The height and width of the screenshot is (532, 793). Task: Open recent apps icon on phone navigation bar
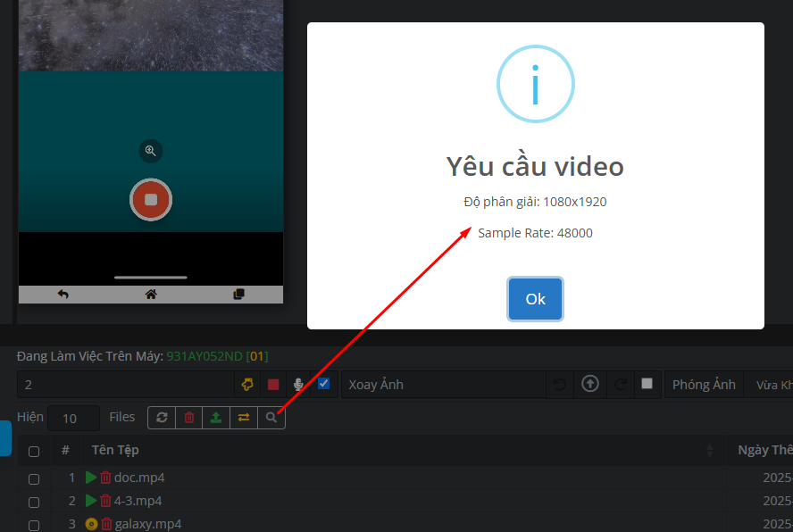(238, 295)
